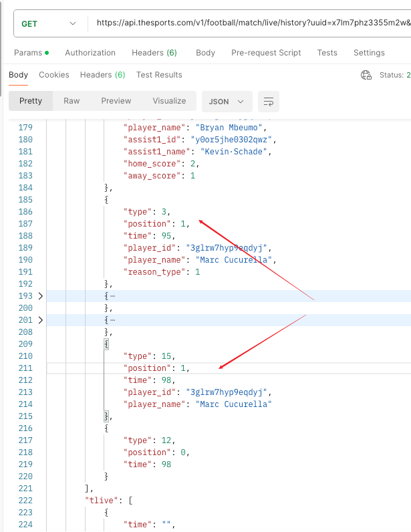
Task: Go to the Tests tab
Action: (327, 53)
